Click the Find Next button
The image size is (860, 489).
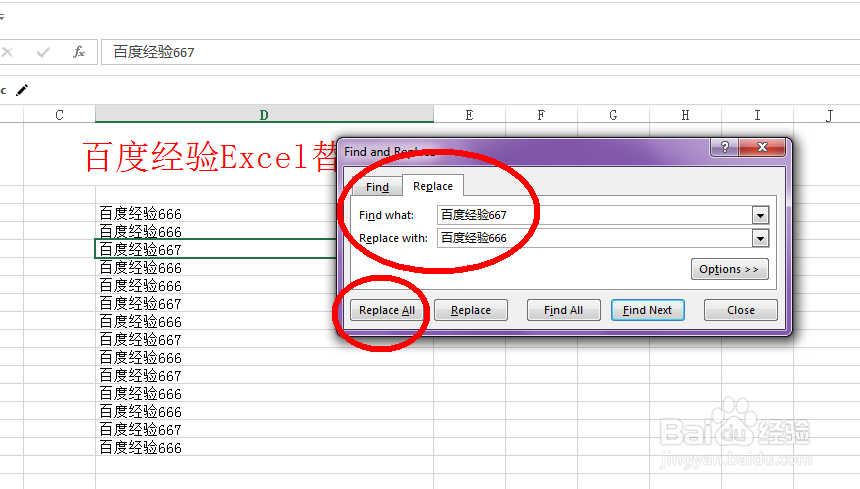647,310
